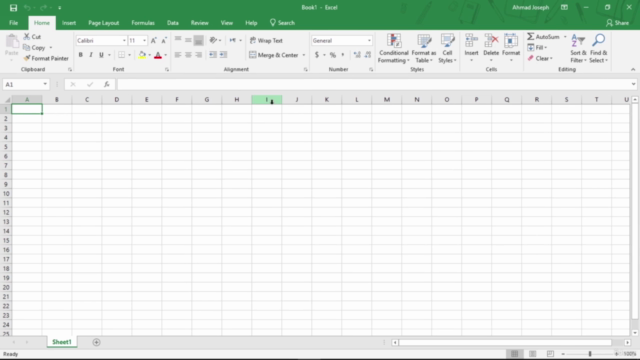Align cell text to the left
The width and height of the screenshot is (640, 360).
coord(178,55)
